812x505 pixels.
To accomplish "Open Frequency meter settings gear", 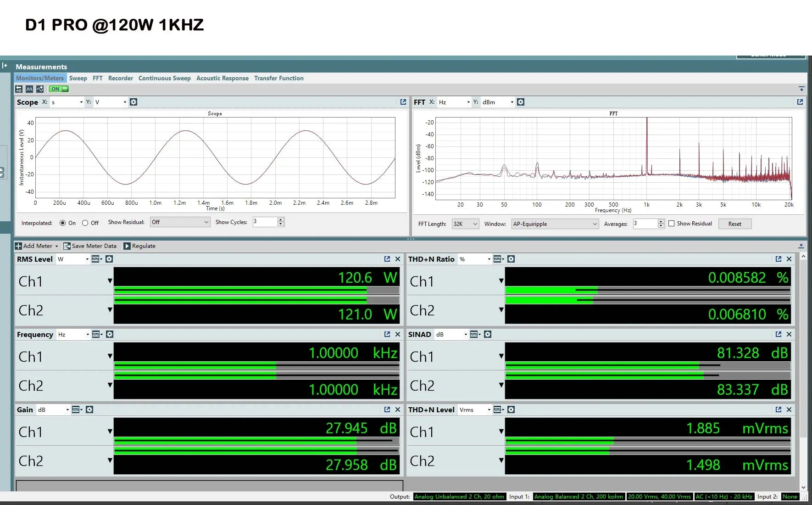I will point(110,334).
